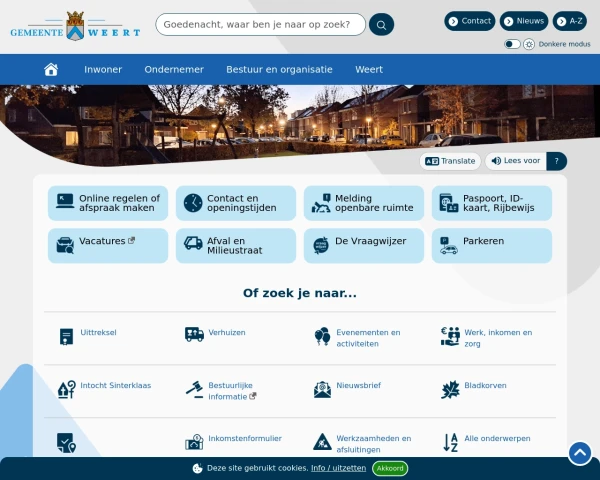Image resolution: width=600 pixels, height=480 pixels.
Task: Open the Info / uitzetten cookie link
Action: tap(338, 468)
